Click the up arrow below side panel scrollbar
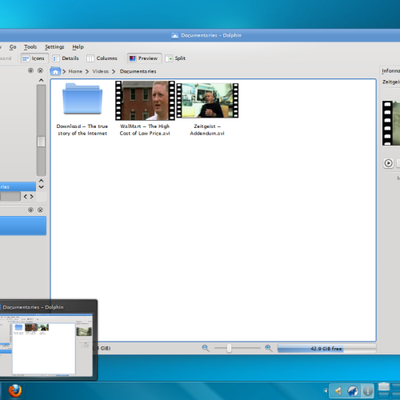400x400 pixels. pos(41,181)
